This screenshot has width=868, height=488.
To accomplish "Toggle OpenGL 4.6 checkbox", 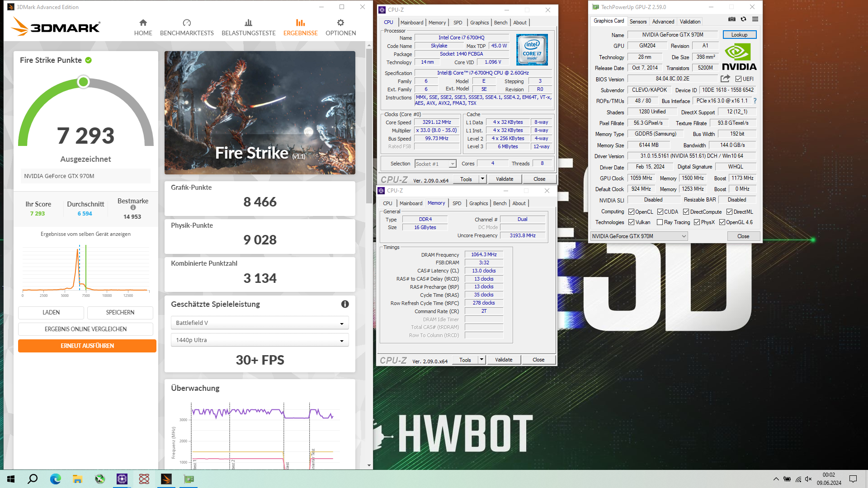I will [722, 222].
